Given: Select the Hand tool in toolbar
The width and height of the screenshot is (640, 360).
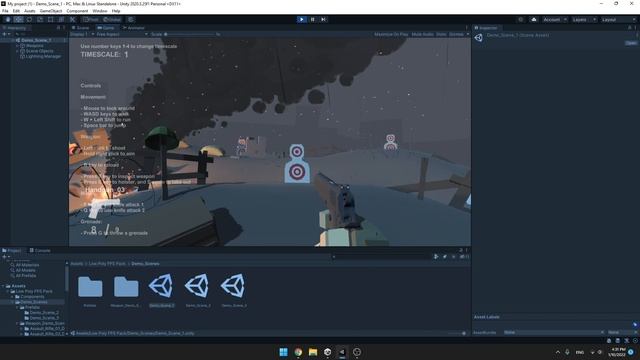Looking at the screenshot, I should [x=8, y=20].
